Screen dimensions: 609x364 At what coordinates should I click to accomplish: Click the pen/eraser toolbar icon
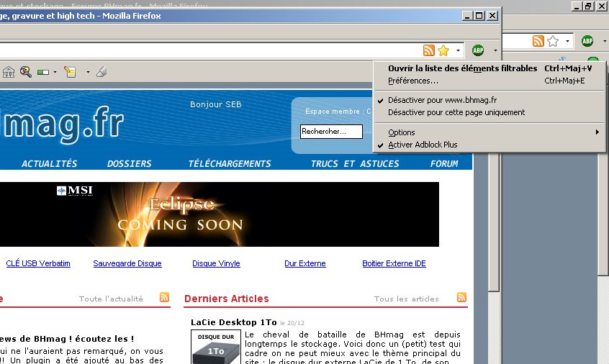tap(101, 72)
